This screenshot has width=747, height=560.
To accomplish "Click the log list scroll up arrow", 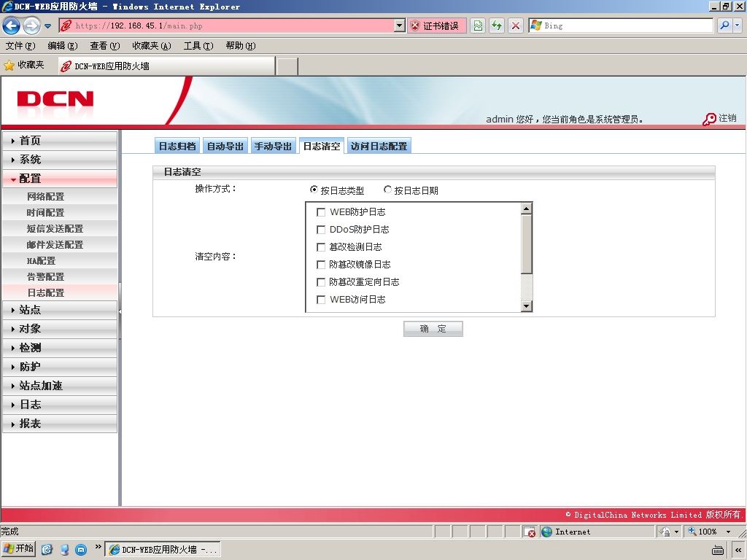I will pyautogui.click(x=527, y=209).
